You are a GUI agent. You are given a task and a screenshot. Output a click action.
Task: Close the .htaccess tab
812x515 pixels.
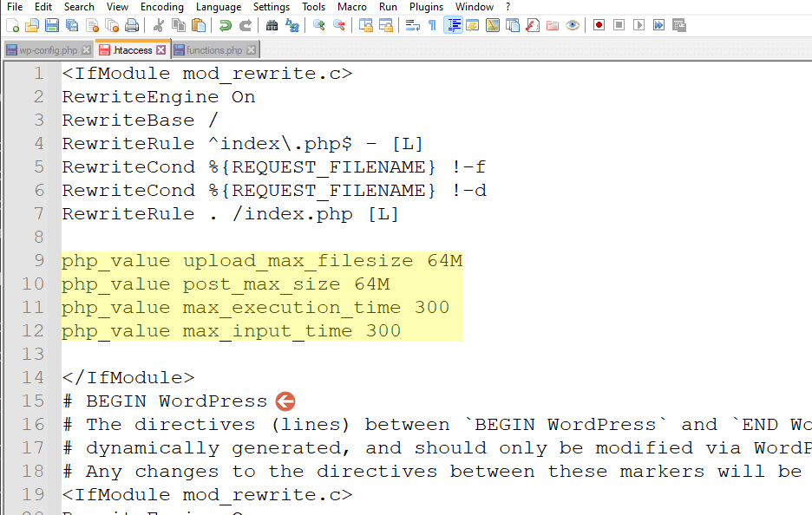tap(161, 50)
